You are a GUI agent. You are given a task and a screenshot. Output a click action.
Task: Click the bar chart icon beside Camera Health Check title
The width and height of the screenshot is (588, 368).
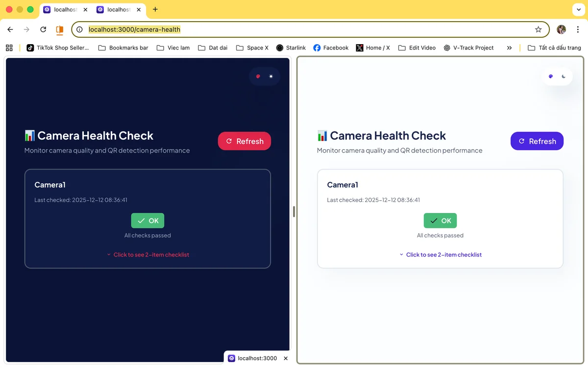coord(29,135)
